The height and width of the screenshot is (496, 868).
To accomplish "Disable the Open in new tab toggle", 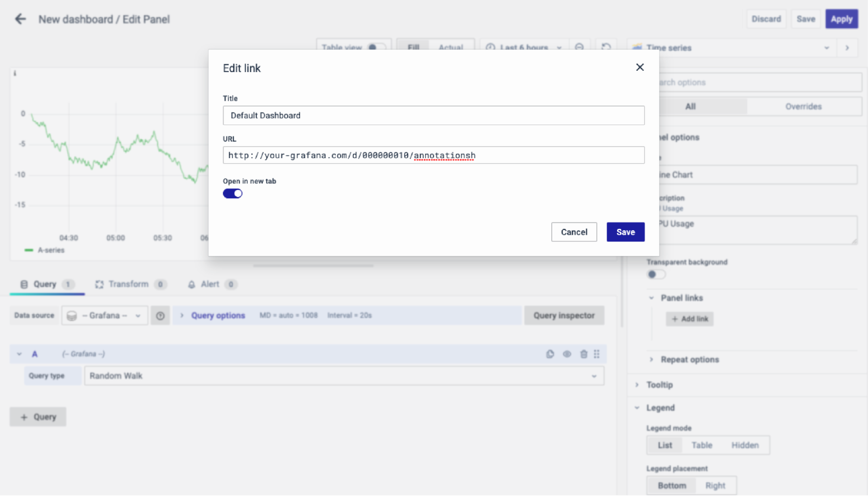I will (x=233, y=194).
